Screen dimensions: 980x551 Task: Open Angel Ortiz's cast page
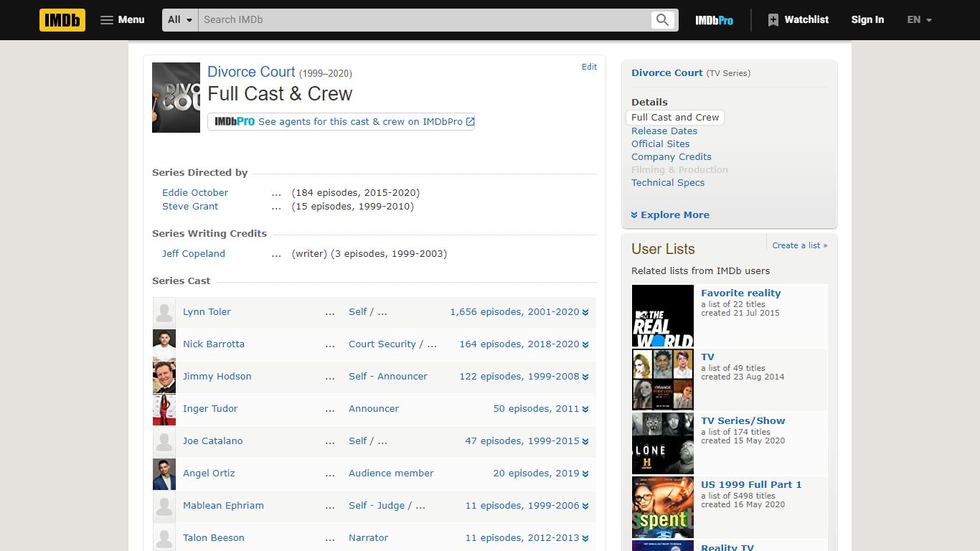pyautogui.click(x=209, y=474)
